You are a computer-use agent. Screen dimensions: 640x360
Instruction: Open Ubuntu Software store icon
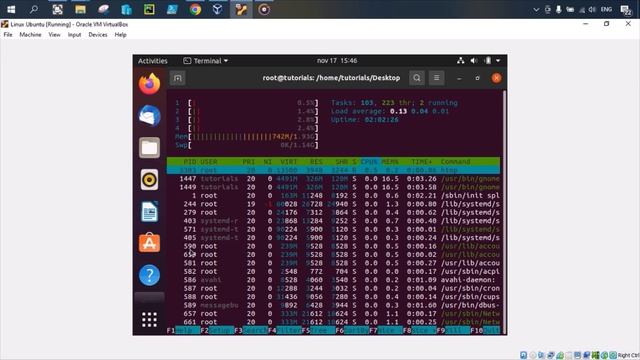[x=149, y=243]
